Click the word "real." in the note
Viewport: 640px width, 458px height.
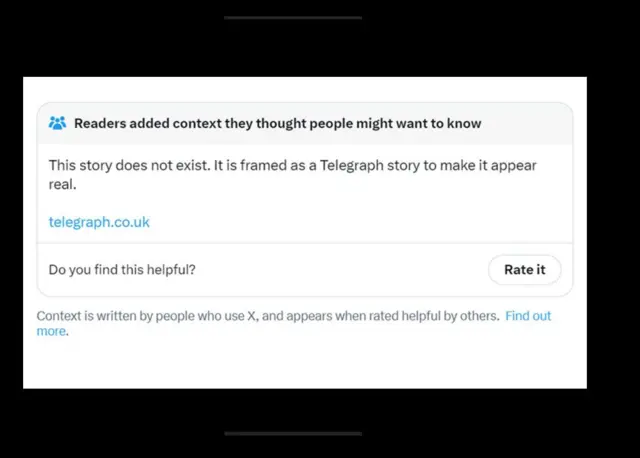(63, 185)
